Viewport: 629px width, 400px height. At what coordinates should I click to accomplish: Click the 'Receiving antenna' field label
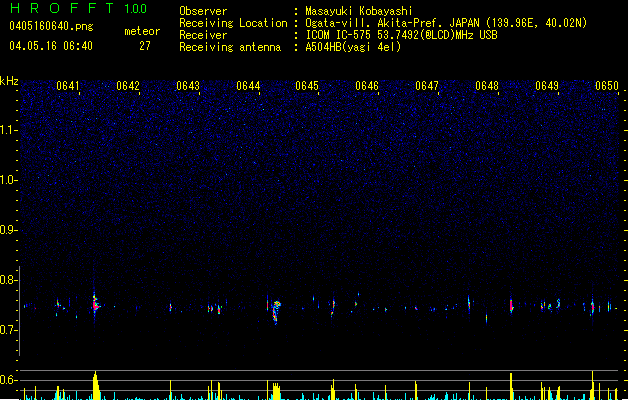[x=230, y=47]
